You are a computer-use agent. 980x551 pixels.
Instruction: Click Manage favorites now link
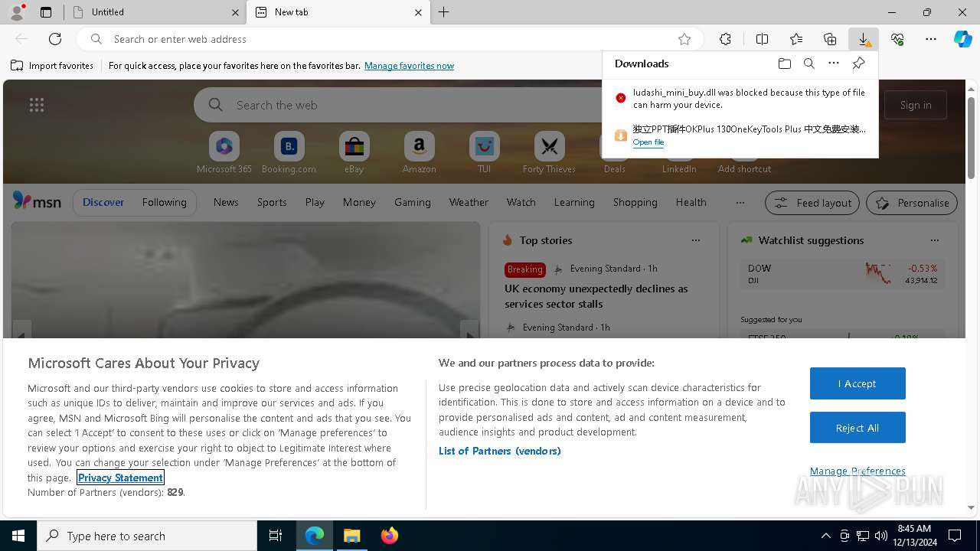coord(409,66)
